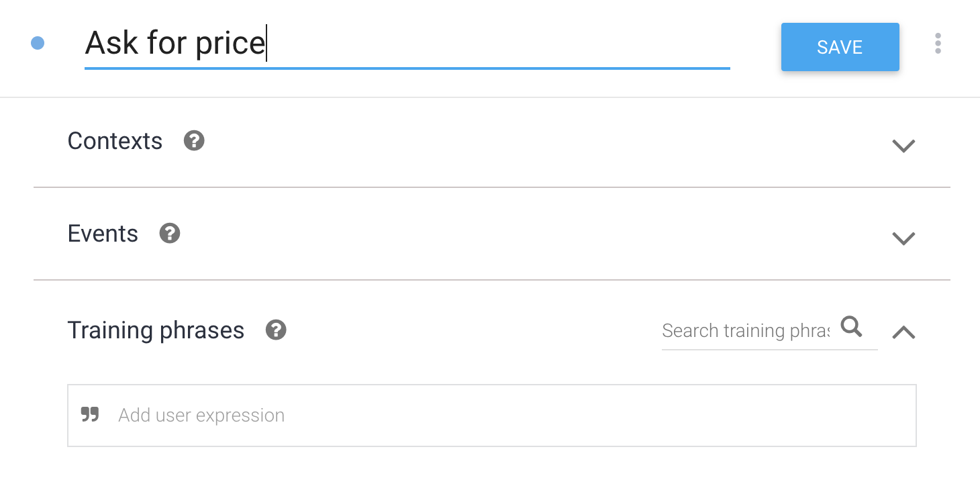
Task: Save the intent with the SAVE button
Action: [x=840, y=47]
